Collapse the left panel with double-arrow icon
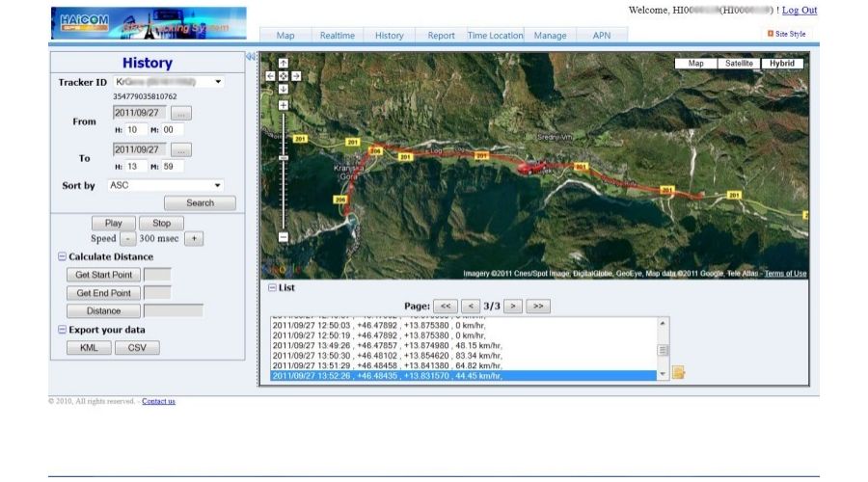Viewport: 868px width, 482px height. pos(251,57)
